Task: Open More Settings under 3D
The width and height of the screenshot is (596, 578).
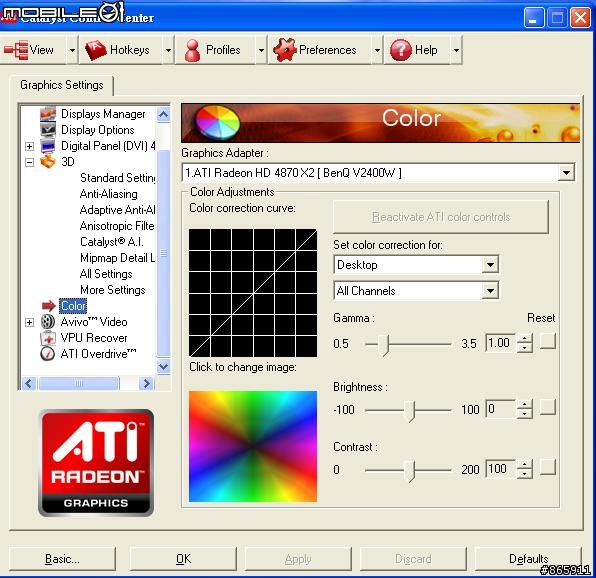Action: click(113, 290)
